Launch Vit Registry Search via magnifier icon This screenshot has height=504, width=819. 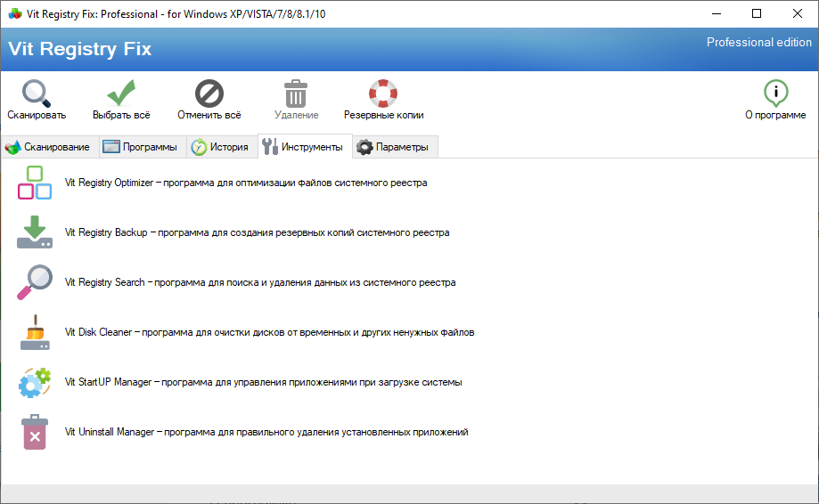[35, 282]
